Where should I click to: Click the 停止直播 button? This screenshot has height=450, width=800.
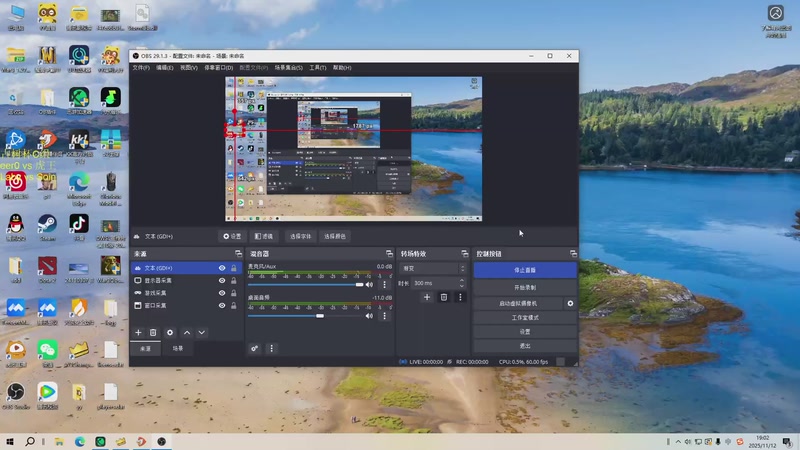click(x=525, y=270)
